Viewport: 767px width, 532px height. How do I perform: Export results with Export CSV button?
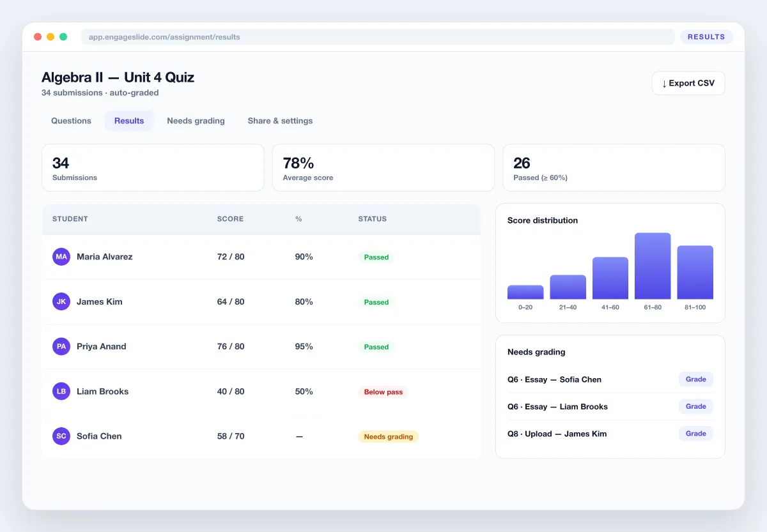(x=688, y=83)
